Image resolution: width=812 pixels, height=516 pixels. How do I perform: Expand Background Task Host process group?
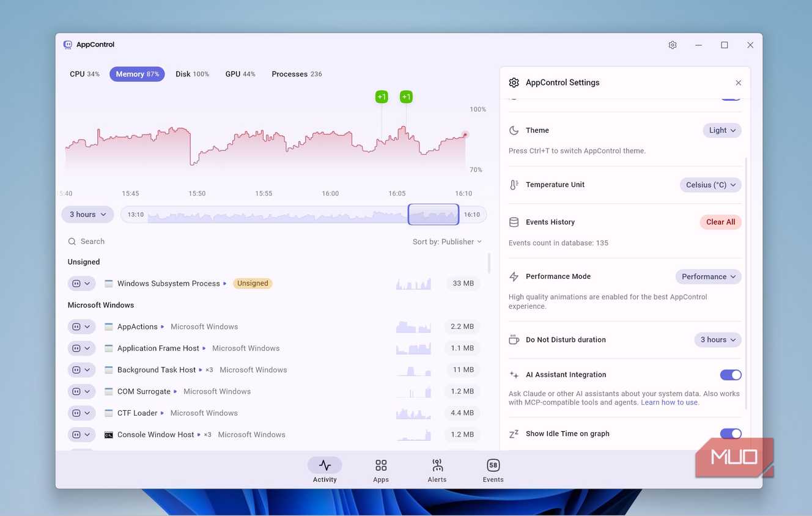201,370
